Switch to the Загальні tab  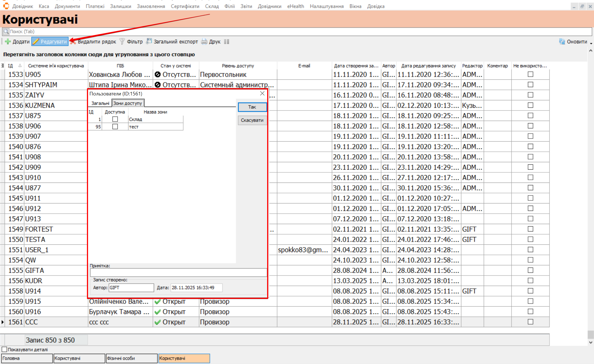tap(100, 103)
